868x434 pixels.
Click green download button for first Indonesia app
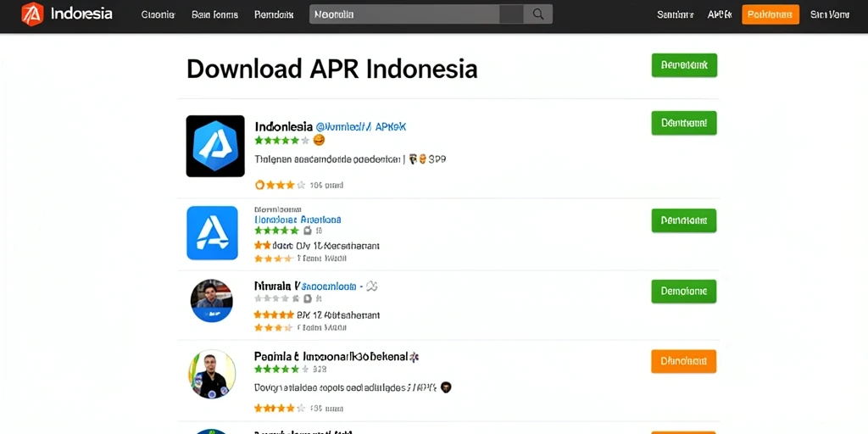684,123
